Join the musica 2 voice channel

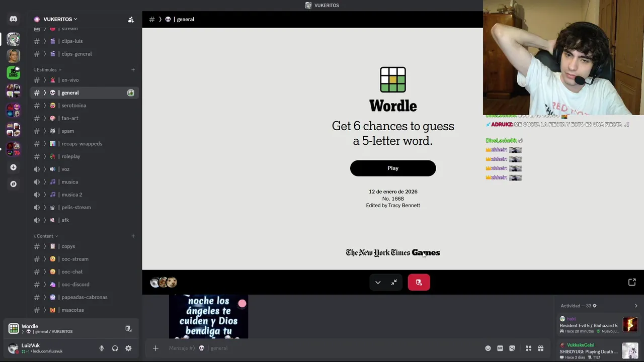[84, 195]
